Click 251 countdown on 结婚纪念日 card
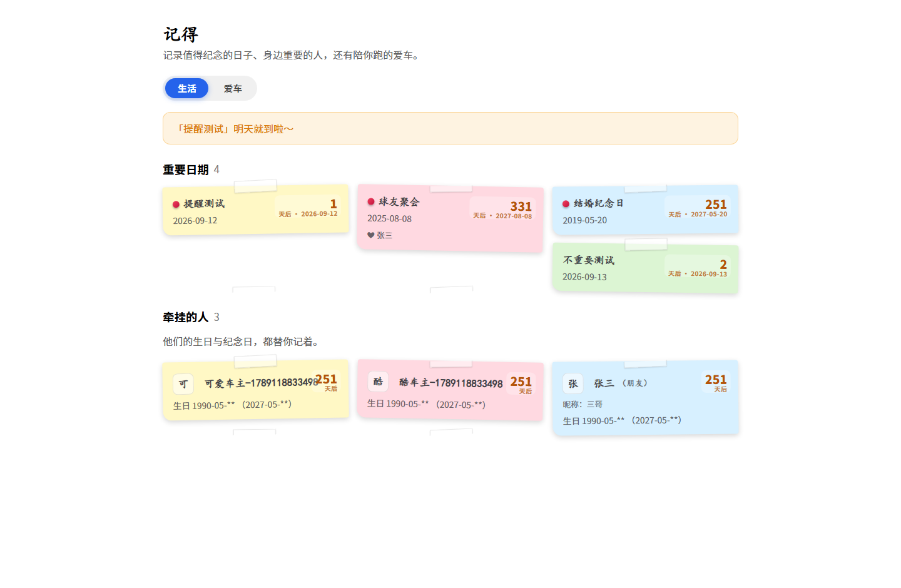Viewport: 901px width, 588px height. pos(698,208)
